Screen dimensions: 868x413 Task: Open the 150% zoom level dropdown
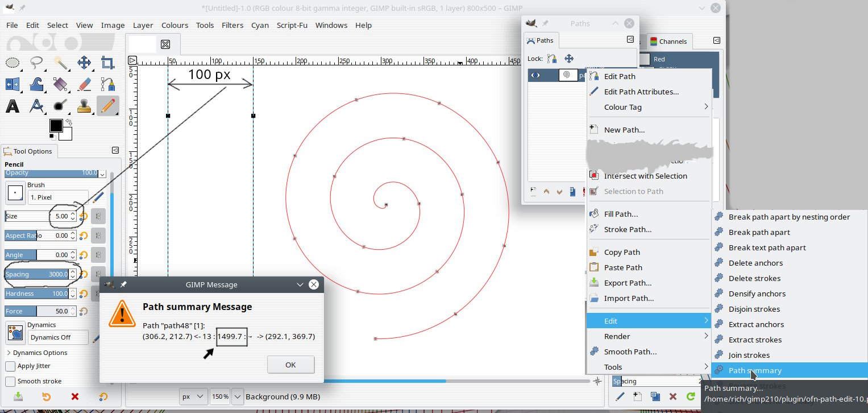(x=238, y=397)
